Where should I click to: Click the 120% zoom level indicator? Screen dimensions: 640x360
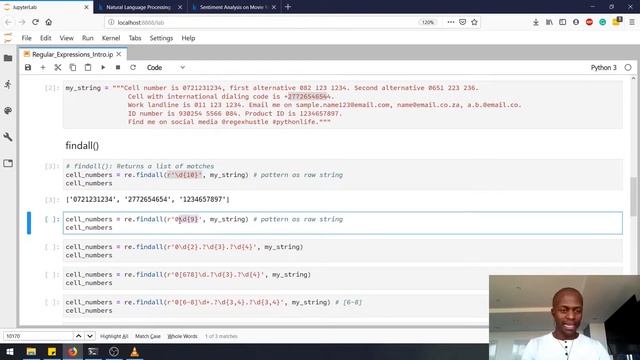(427, 22)
